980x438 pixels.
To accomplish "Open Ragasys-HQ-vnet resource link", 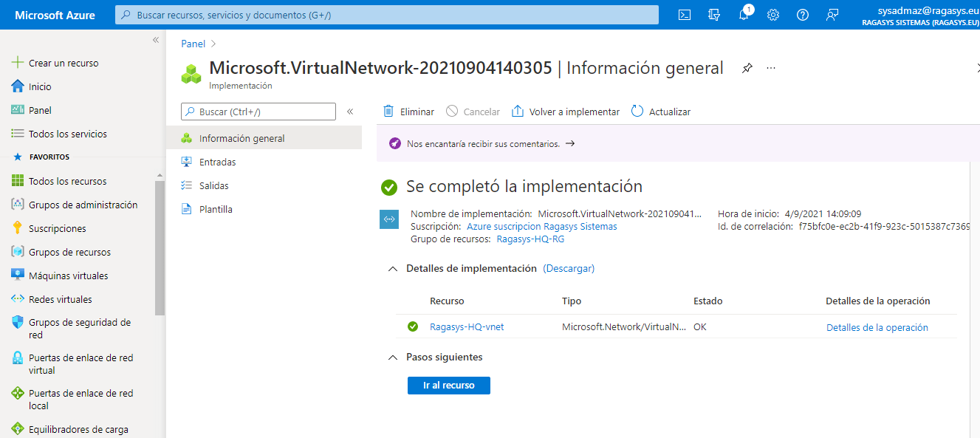I will pyautogui.click(x=467, y=327).
